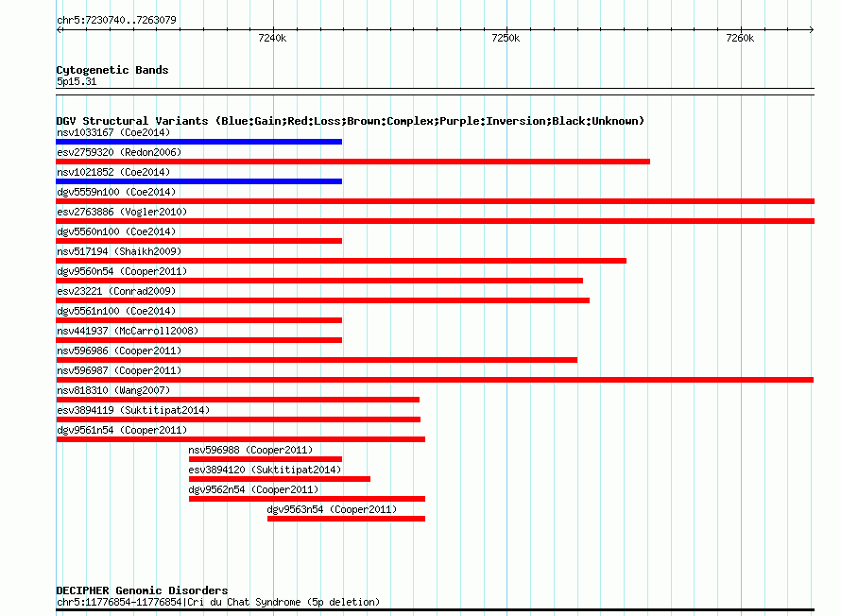This screenshot has width=841, height=616.
Task: Select the red bar under nsv596988
Action: pos(266,459)
